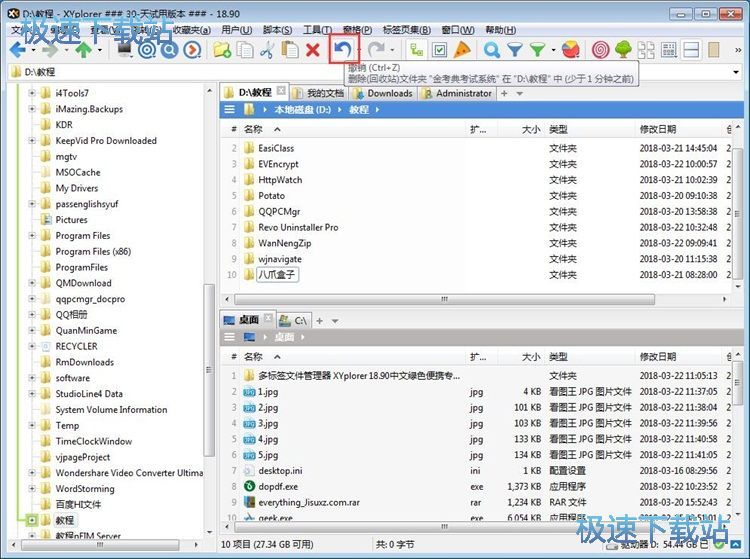
Task: Toggle the dual pane layout icon
Action: (x=691, y=50)
